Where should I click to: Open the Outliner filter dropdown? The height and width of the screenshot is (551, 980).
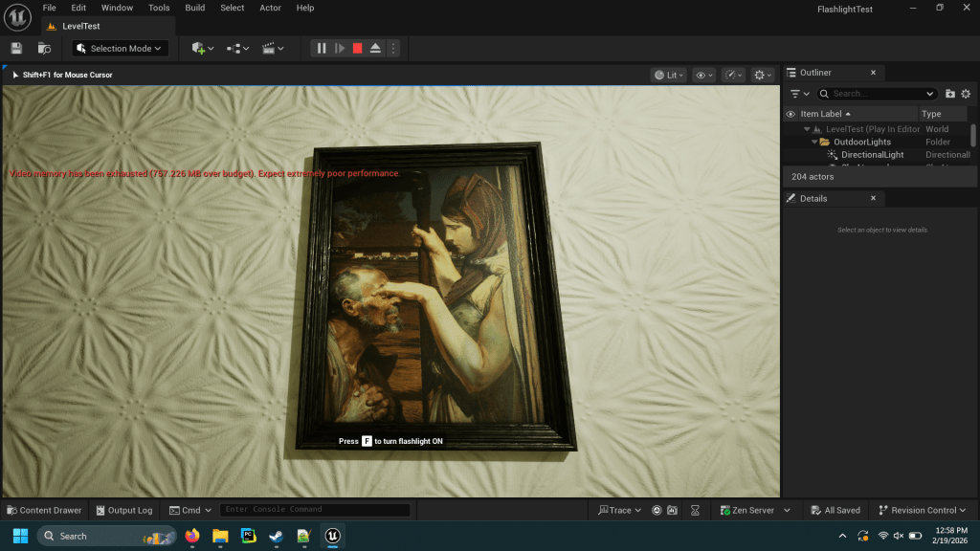click(799, 94)
